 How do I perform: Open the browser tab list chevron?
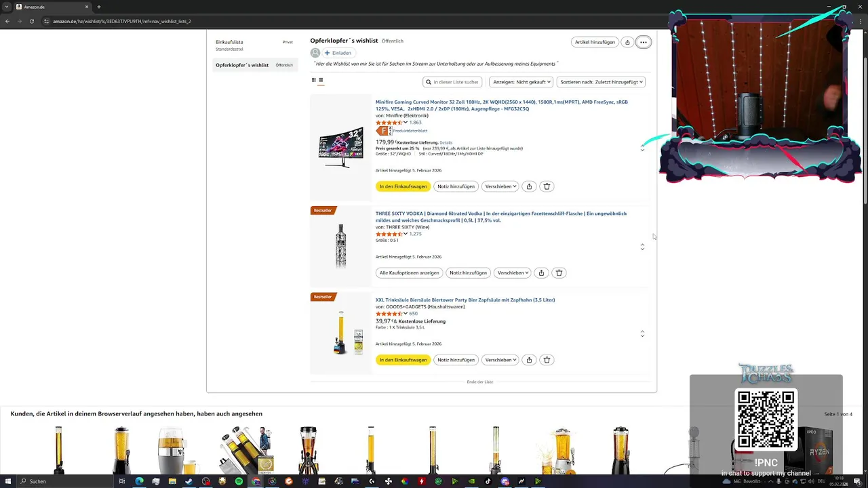[x=7, y=7]
